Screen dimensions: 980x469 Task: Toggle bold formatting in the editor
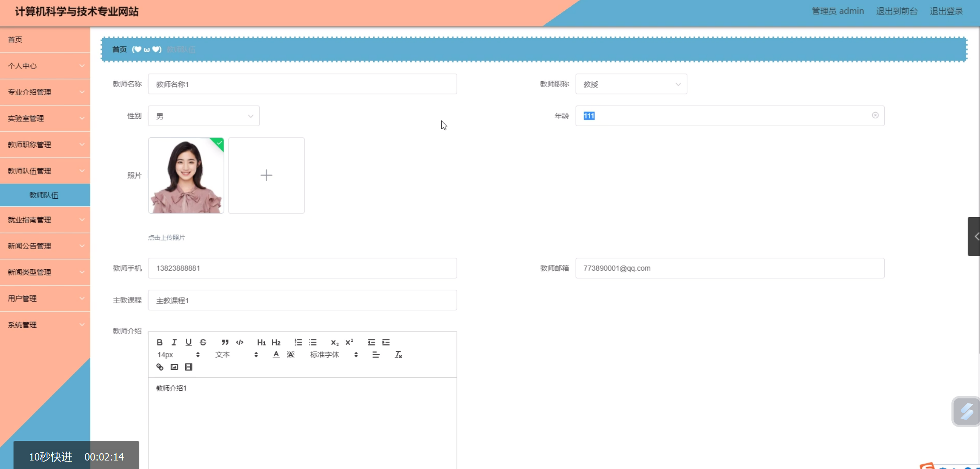point(159,342)
